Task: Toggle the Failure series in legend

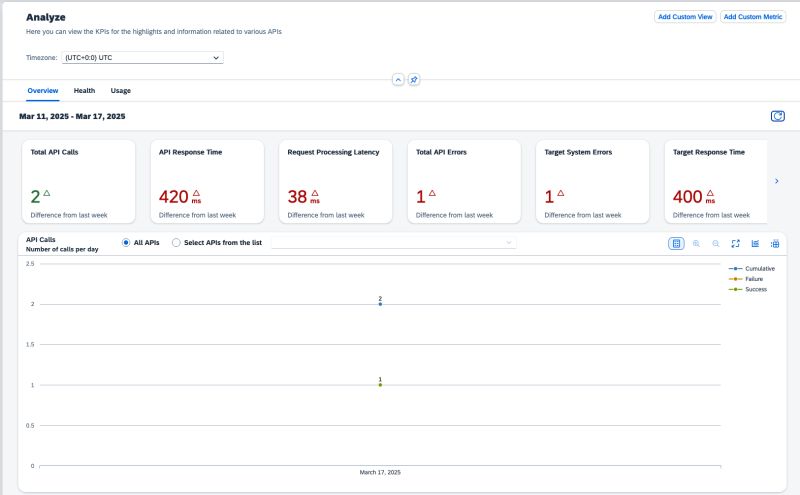Action: 746,279
